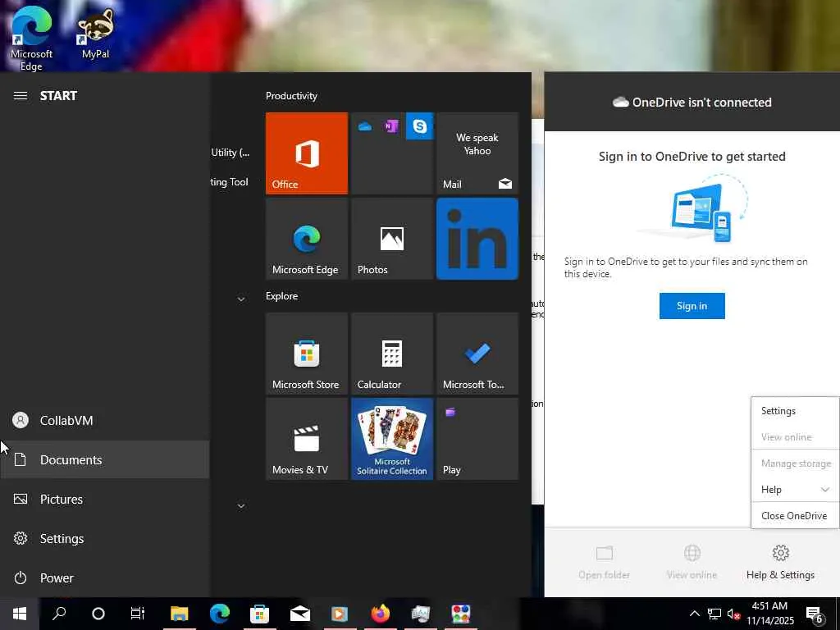Open taskbar Search
This screenshot has height=630, width=840.
[x=59, y=614]
